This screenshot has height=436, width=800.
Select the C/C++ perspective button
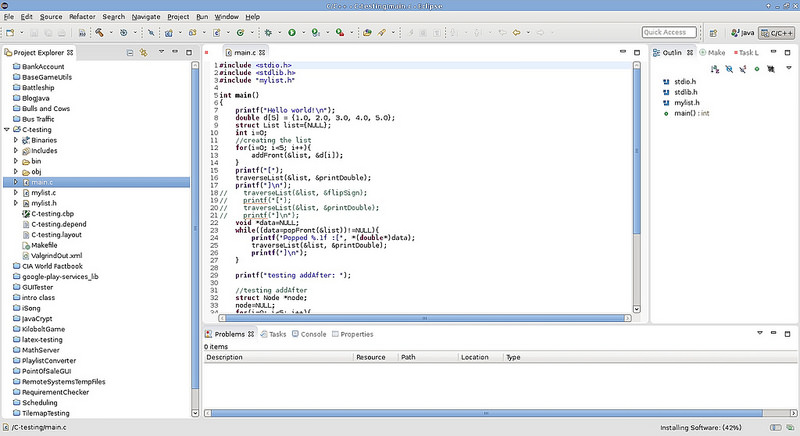(778, 33)
